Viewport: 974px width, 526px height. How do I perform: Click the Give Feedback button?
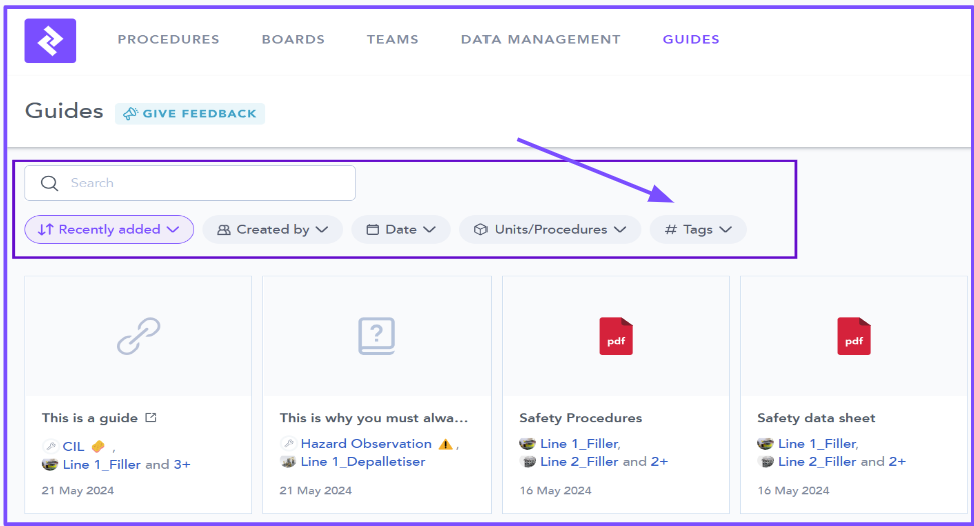190,114
